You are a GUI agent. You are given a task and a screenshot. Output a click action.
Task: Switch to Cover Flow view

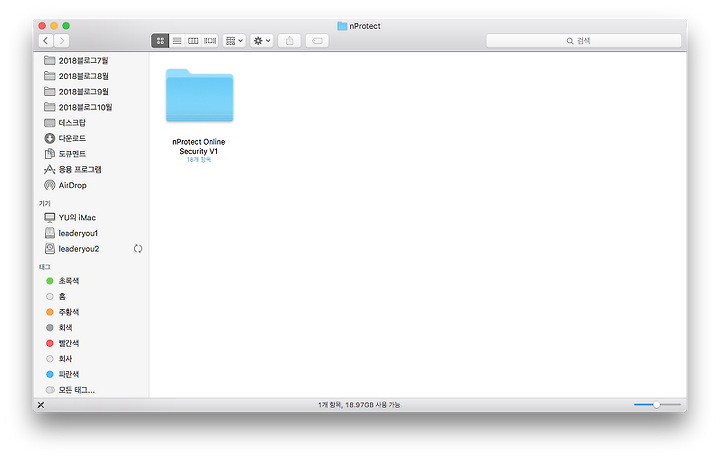210,41
